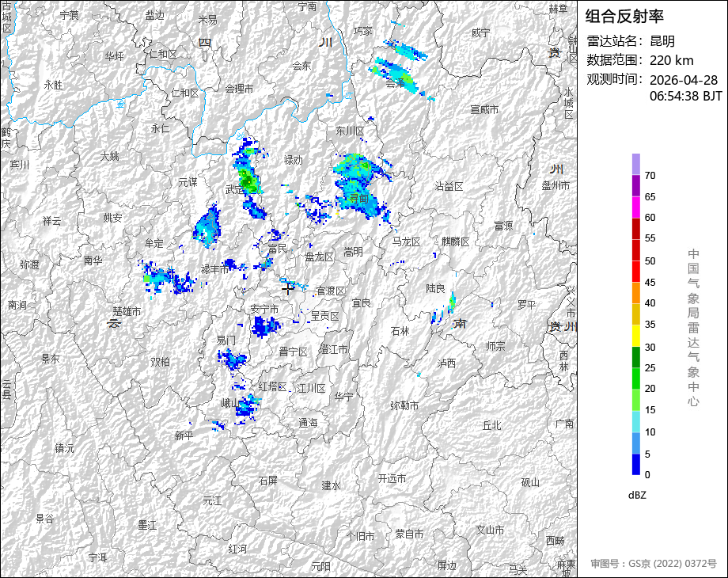Click the 永胜 map label

[x=53, y=85]
